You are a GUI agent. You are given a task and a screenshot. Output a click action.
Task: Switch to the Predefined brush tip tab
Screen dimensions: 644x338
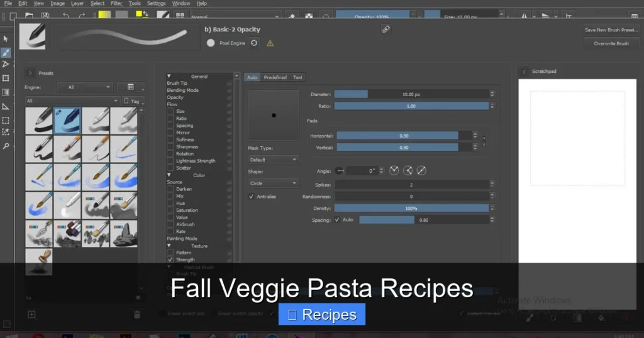(275, 77)
